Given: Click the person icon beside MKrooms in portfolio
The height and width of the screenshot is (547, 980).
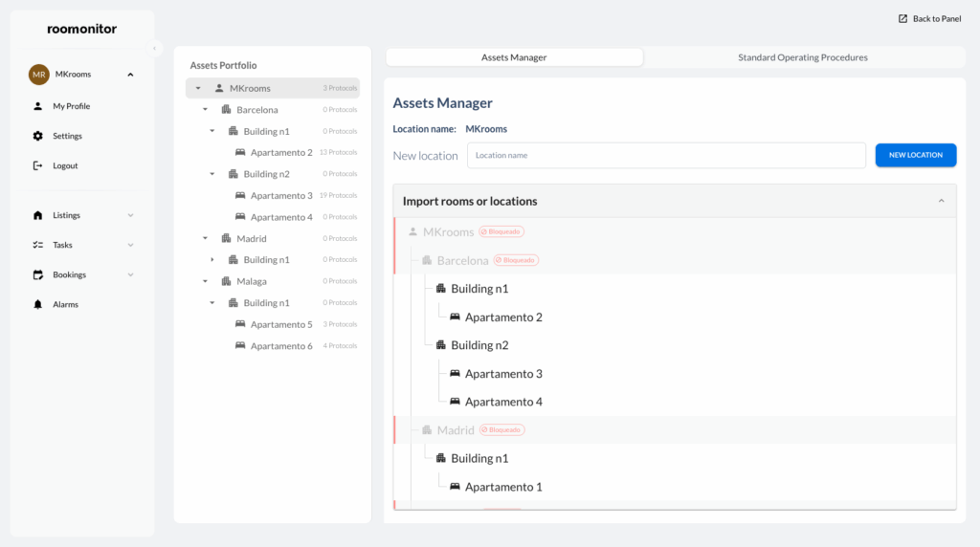Looking at the screenshot, I should [x=219, y=88].
